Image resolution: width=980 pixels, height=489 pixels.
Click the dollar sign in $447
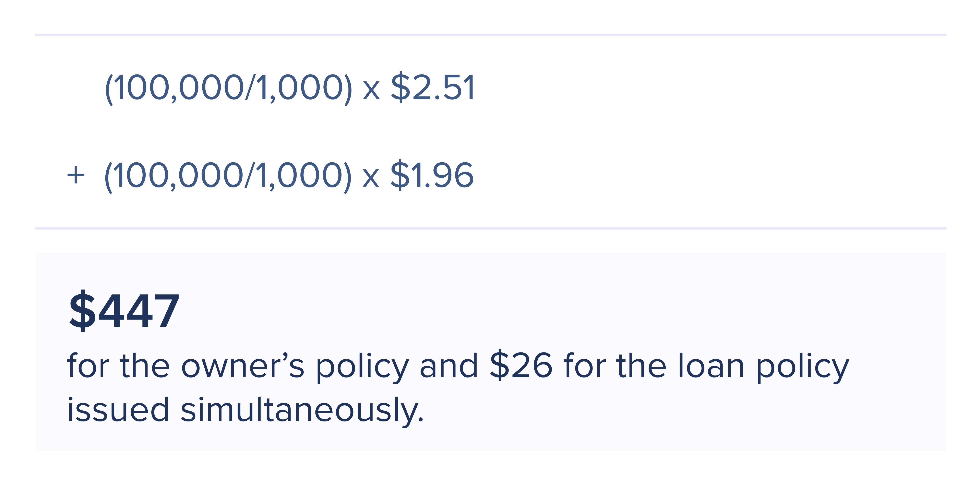point(82,310)
